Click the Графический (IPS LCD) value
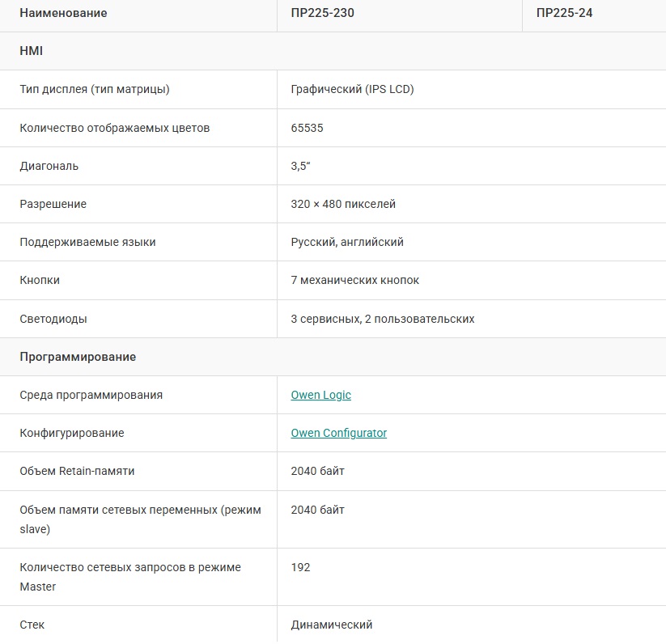666x644 pixels. 352,89
